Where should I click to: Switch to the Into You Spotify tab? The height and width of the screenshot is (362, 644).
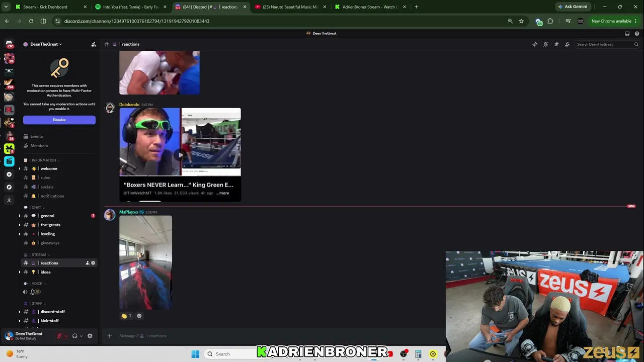click(131, 7)
